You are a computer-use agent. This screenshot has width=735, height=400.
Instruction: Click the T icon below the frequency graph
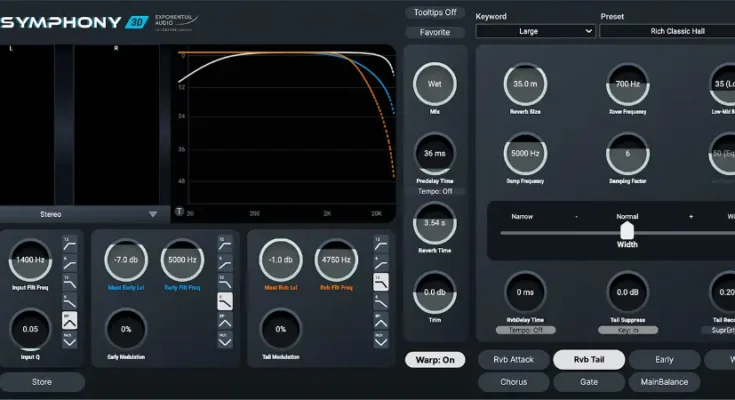[x=178, y=212]
